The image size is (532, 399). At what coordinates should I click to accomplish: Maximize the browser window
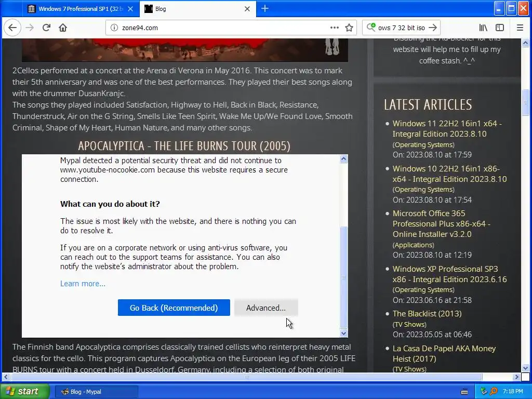click(x=511, y=8)
